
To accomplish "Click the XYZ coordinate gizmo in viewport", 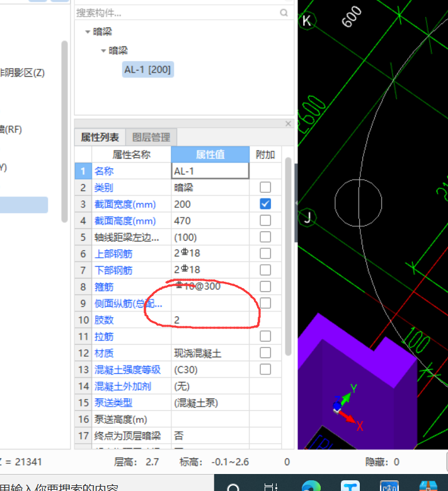I will click(347, 408).
